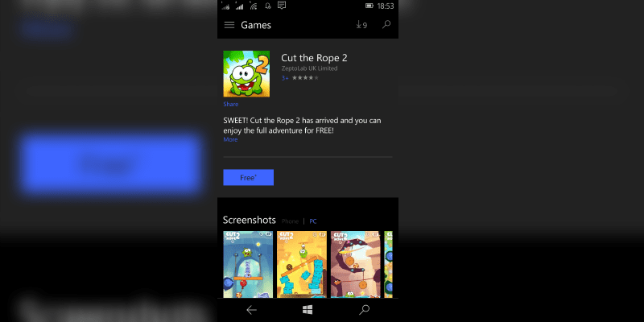644x322 pixels.
Task: Click the Share link
Action: coord(231,105)
